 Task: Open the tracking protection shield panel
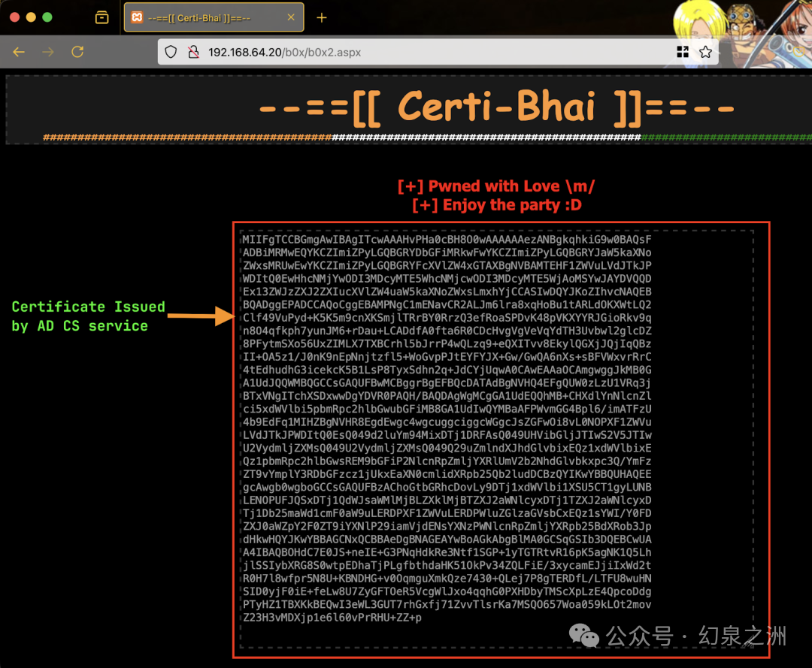tap(171, 52)
